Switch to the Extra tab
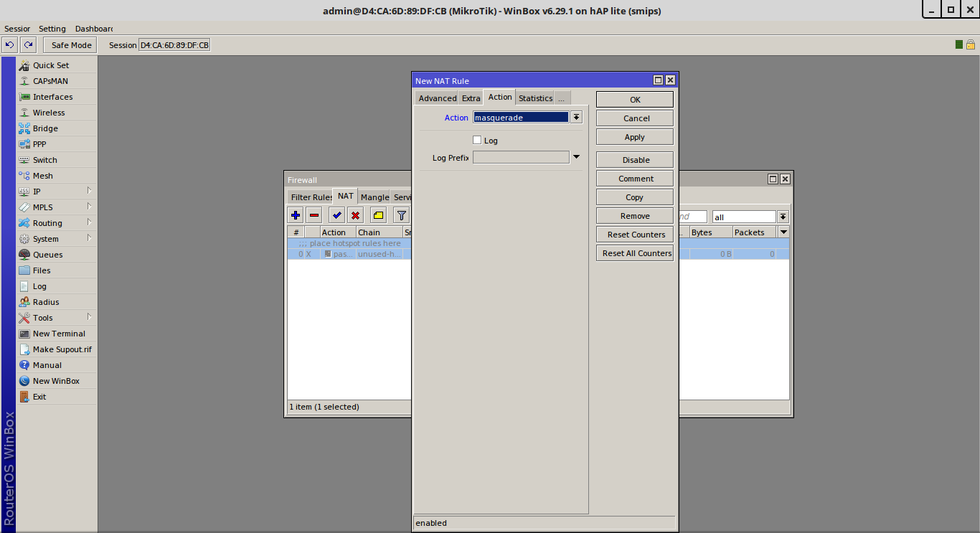The width and height of the screenshot is (980, 533). pyautogui.click(x=471, y=98)
